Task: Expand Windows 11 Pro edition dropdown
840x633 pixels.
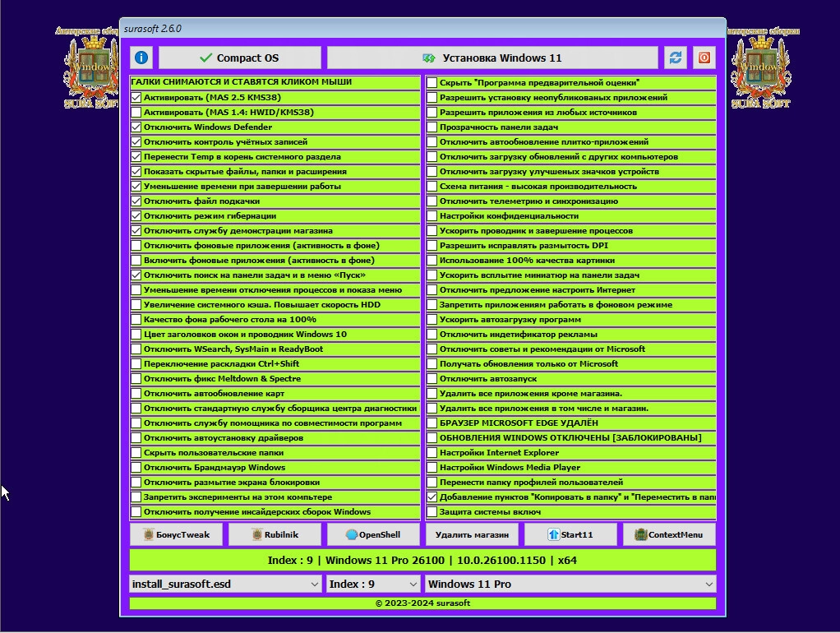Action: click(x=570, y=584)
